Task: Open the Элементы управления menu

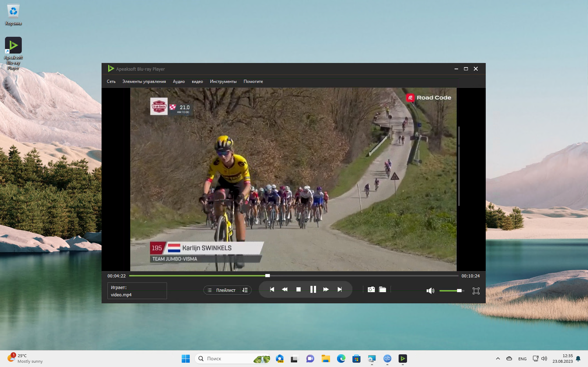Action: 144,81
